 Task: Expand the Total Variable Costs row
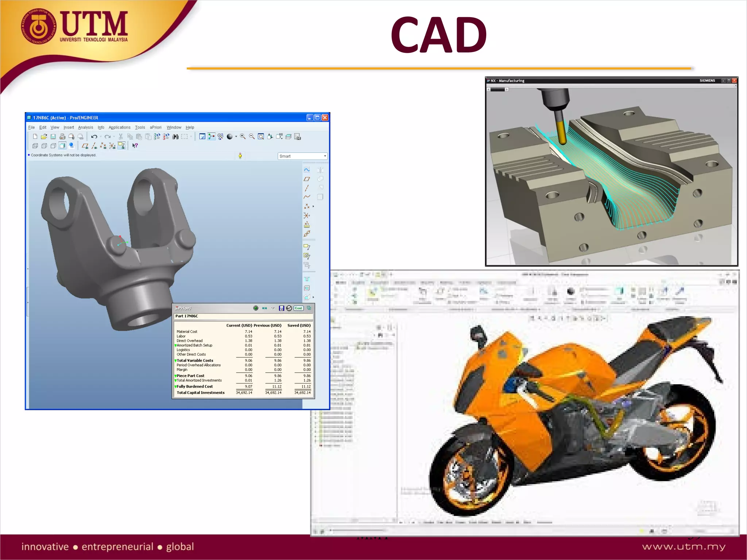(x=175, y=361)
